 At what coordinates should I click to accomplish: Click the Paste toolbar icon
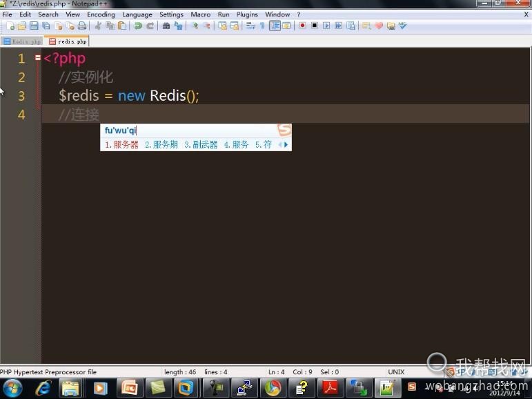pos(122,26)
